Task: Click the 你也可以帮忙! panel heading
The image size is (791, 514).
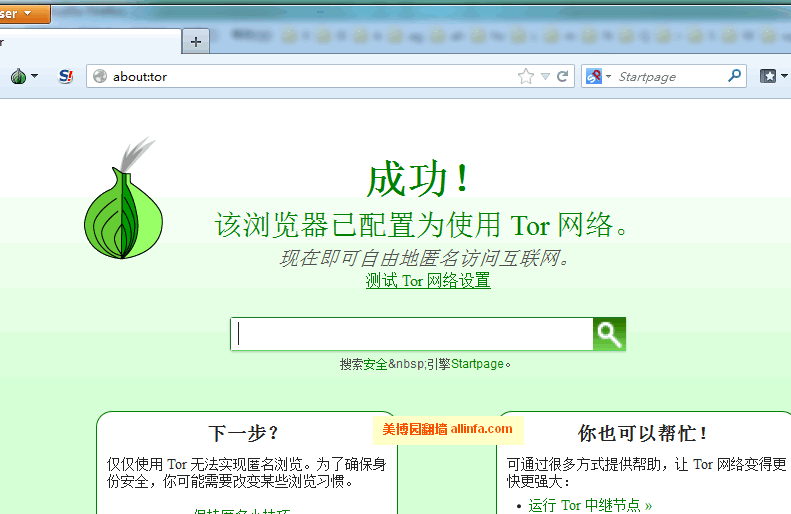Action: [642, 433]
